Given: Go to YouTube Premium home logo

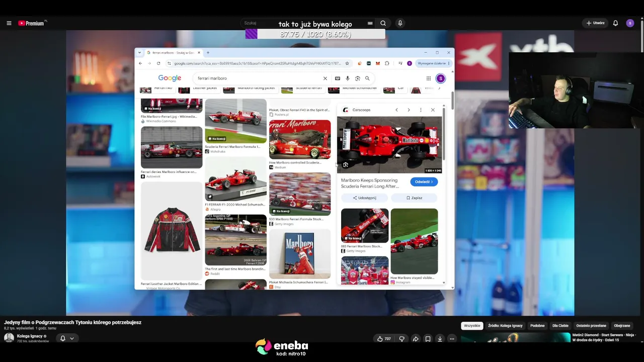Looking at the screenshot, I should [x=32, y=23].
